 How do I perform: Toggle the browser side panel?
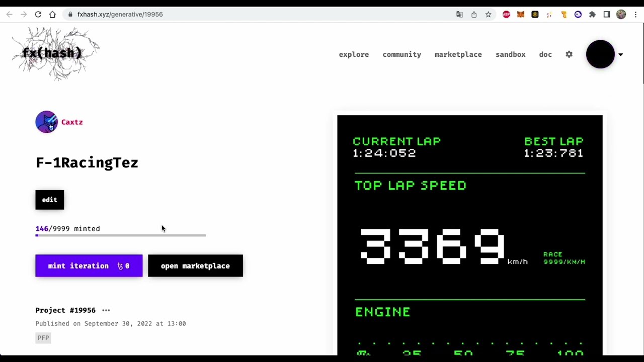pyautogui.click(x=607, y=15)
